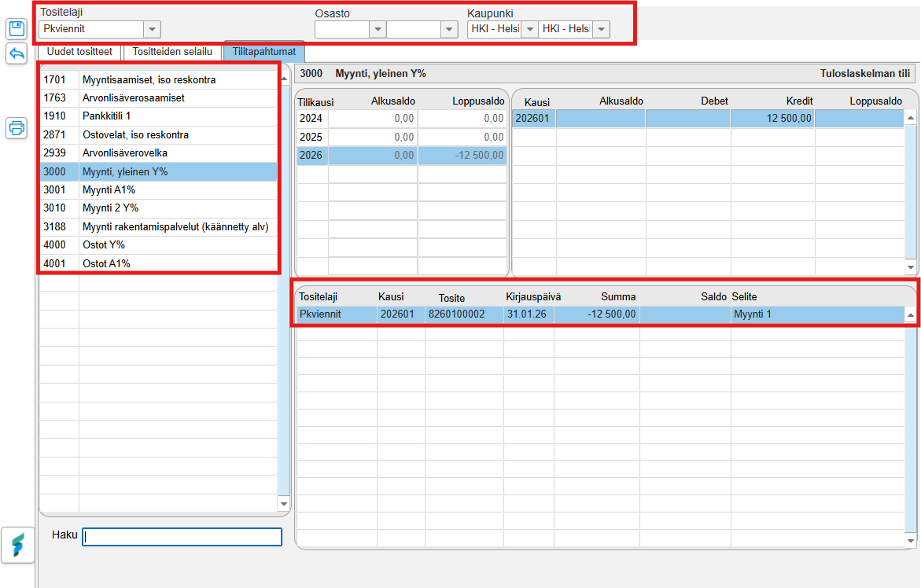Open the first Osasto dropdown
Viewport: 921px width, 588px height.
(378, 29)
